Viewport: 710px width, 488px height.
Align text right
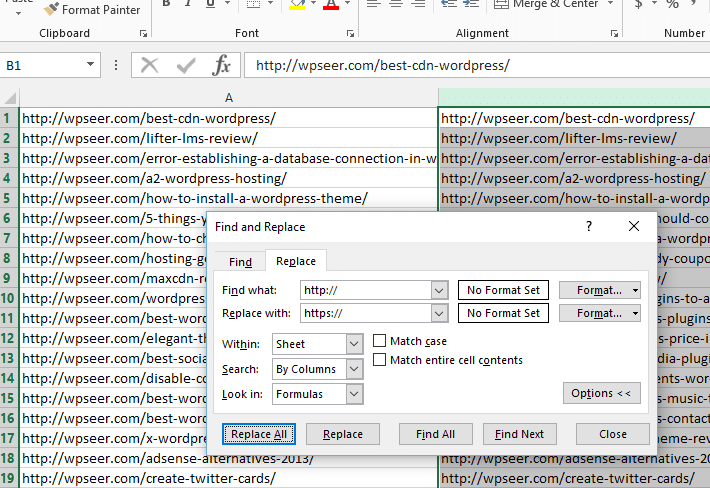pyautogui.click(x=418, y=5)
